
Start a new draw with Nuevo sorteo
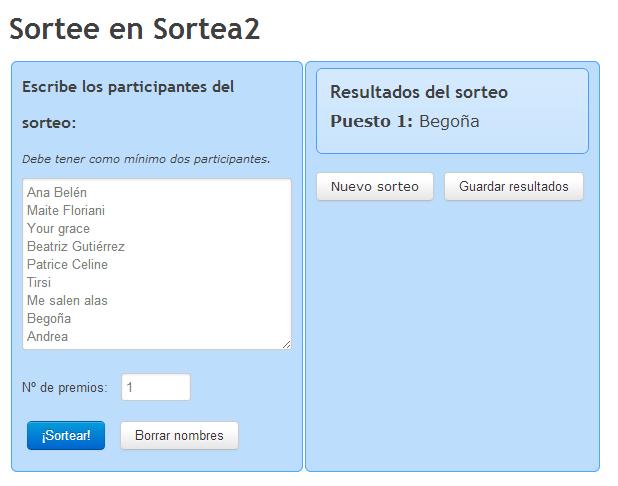point(375,186)
